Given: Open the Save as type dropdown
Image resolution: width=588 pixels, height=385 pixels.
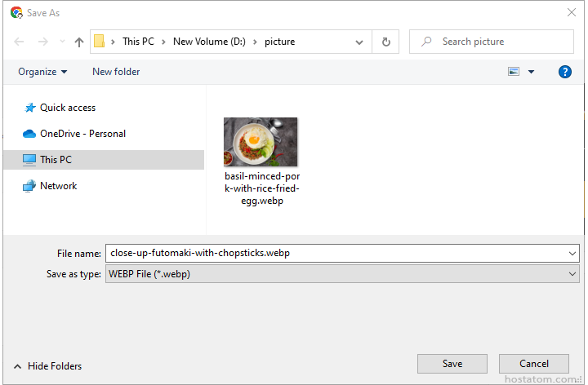Looking at the screenshot, I should (x=572, y=274).
